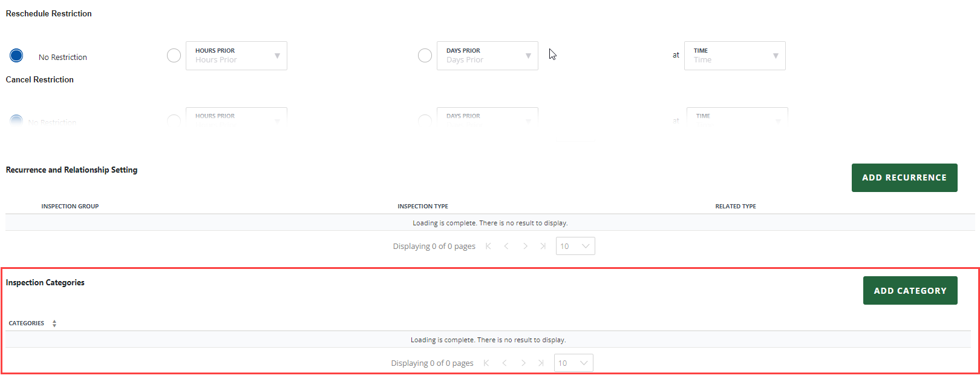Open Hours Prior dropdown under Reschedule Restriction
Viewport: 980px width, 381px height.
point(237,56)
